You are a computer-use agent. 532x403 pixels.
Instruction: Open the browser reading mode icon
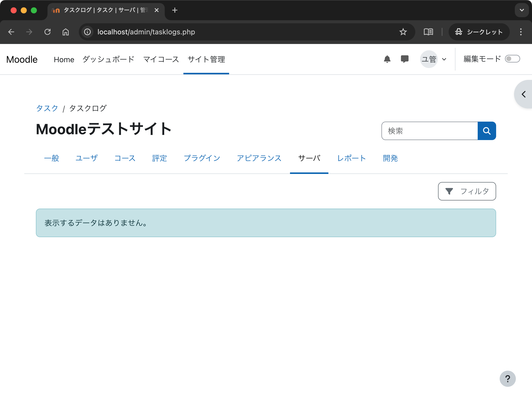pyautogui.click(x=428, y=32)
